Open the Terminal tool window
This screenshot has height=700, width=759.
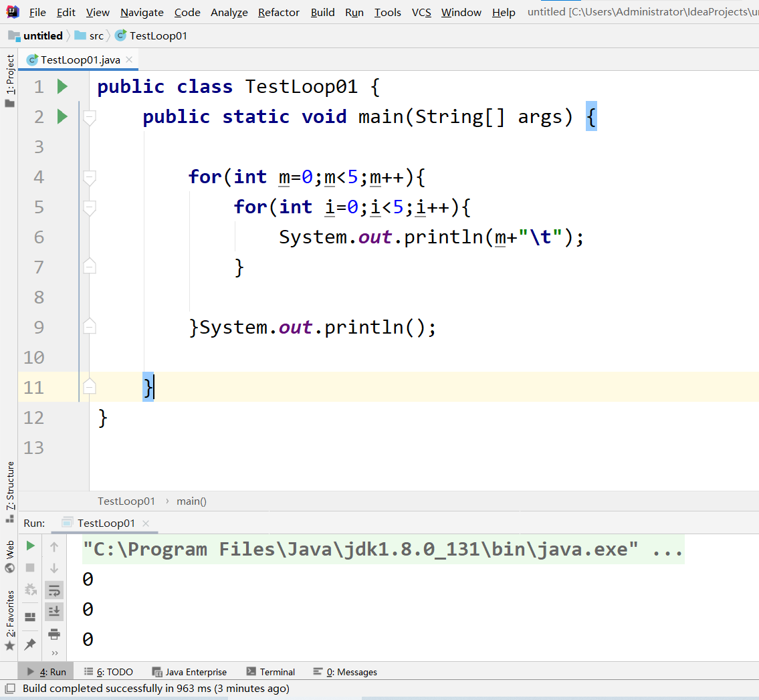click(271, 671)
